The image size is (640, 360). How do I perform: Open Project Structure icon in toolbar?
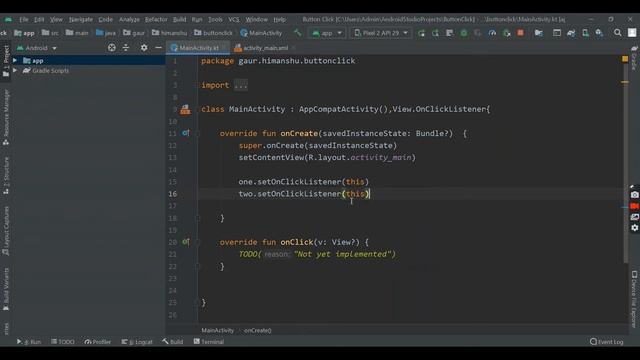(x=539, y=33)
